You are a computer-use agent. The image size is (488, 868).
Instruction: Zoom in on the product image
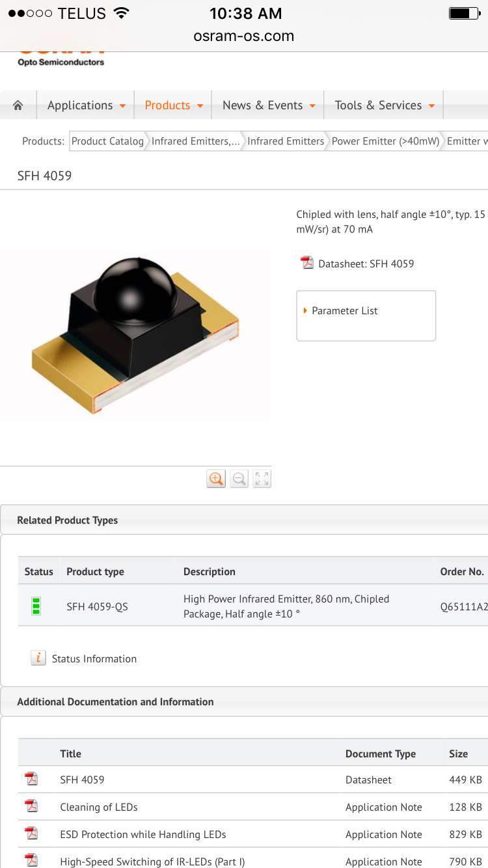[x=216, y=479]
